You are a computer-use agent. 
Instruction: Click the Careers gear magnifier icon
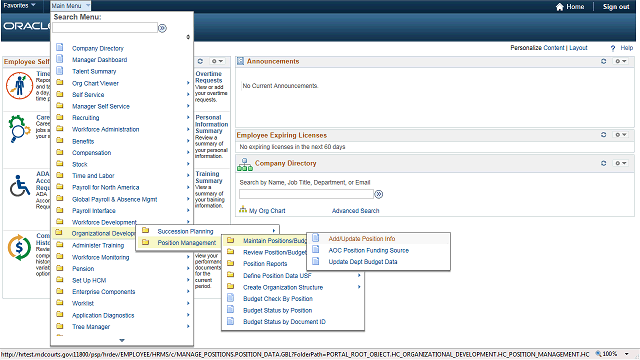click(19, 129)
